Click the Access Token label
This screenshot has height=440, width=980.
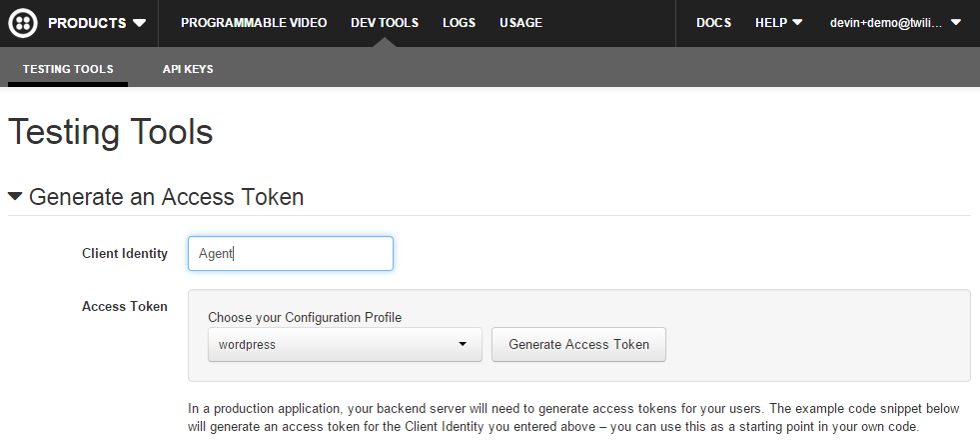125,306
